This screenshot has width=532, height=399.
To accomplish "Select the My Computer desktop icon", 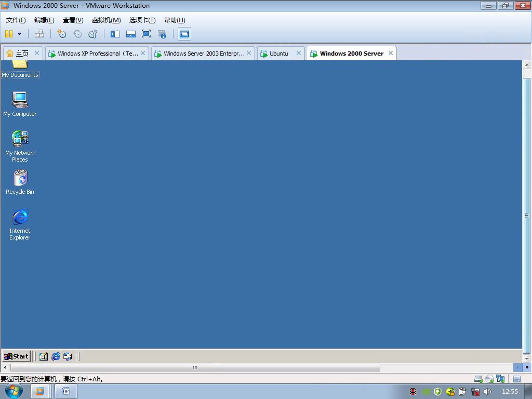I will 20,104.
